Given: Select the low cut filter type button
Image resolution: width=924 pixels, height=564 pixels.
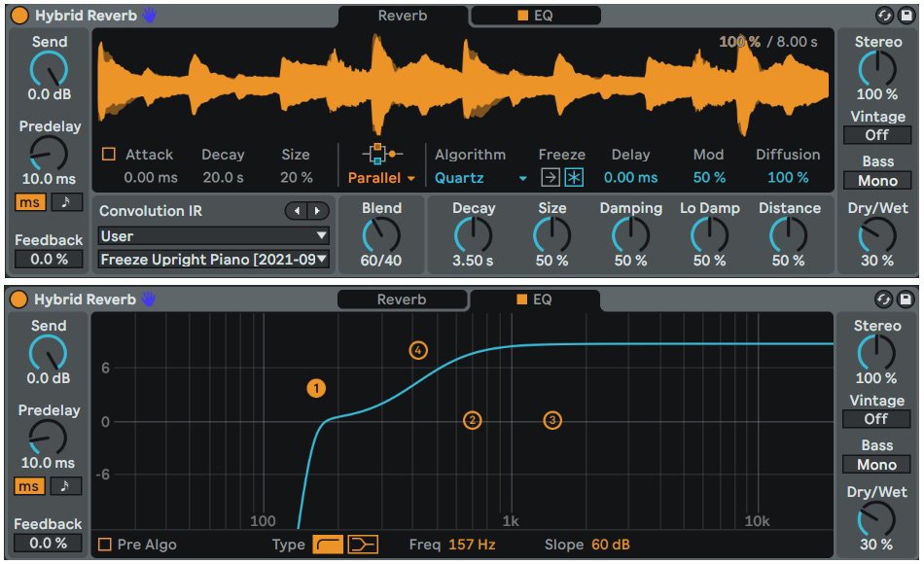Looking at the screenshot, I should (328, 544).
